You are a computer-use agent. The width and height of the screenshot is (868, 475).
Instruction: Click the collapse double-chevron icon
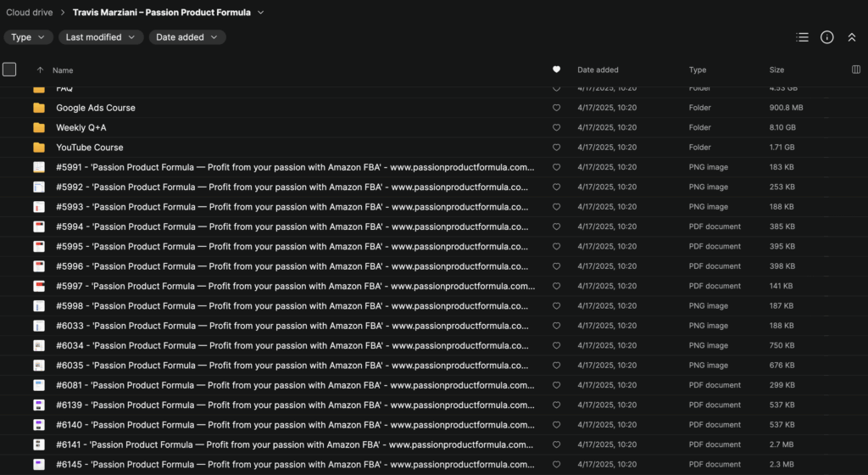(852, 37)
